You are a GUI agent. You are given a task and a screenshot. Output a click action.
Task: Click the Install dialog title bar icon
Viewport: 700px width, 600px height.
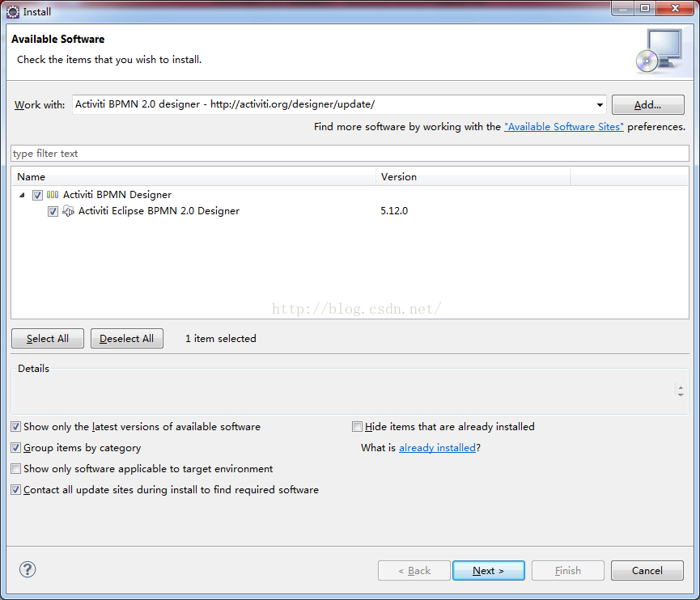tap(13, 12)
